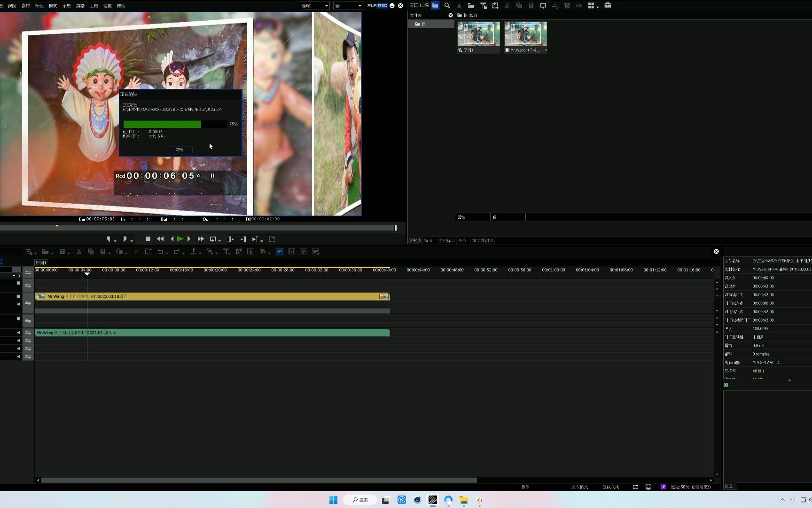Click the insert to timeline icon in the player

231,239
